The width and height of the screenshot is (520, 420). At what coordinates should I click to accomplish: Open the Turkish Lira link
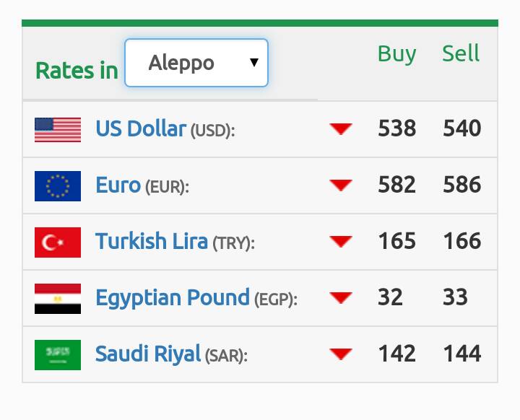pyautogui.click(x=152, y=241)
